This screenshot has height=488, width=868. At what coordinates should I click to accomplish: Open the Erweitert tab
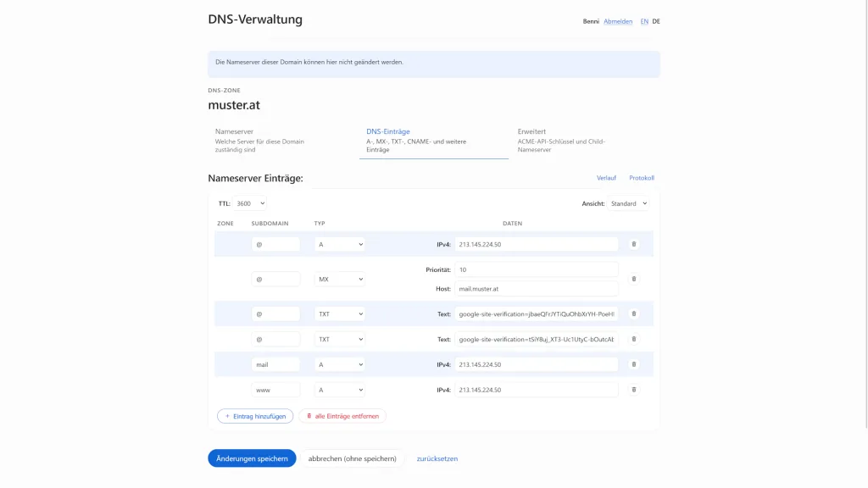point(585,141)
